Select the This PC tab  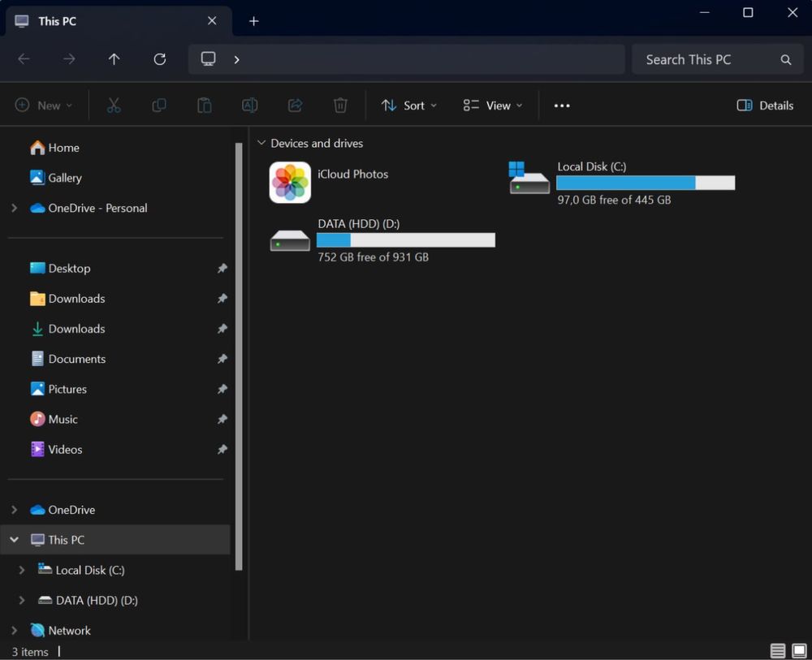pos(118,21)
